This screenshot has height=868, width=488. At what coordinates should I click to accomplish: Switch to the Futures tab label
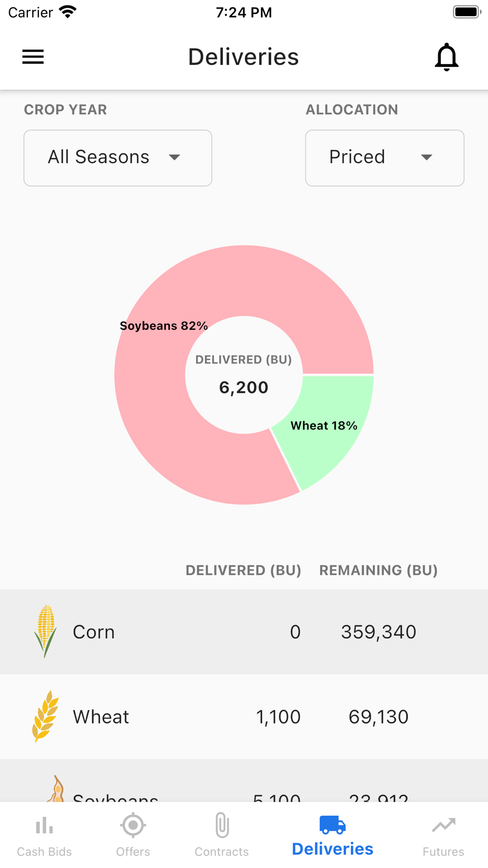(x=444, y=852)
